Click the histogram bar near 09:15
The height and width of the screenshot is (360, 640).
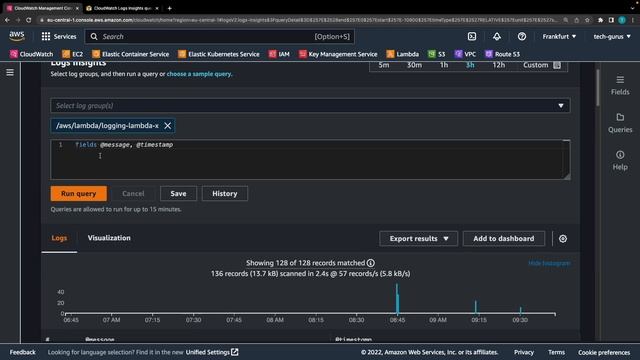(476, 307)
